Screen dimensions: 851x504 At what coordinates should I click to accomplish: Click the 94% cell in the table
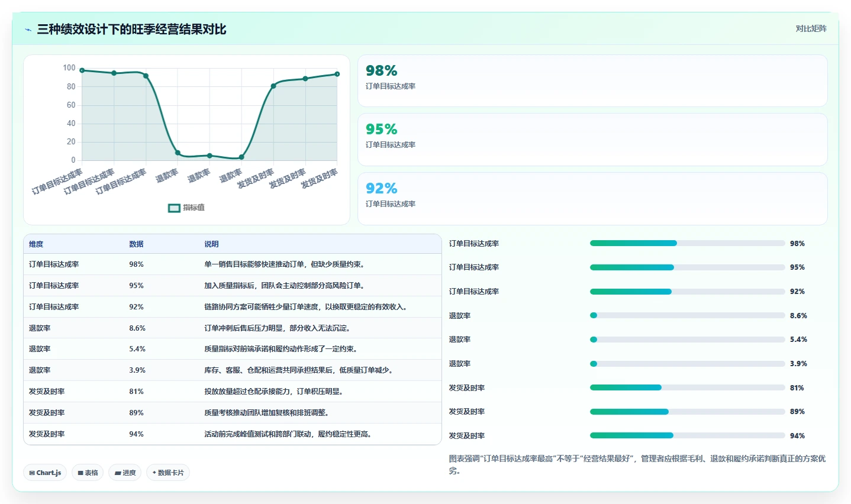click(x=136, y=434)
